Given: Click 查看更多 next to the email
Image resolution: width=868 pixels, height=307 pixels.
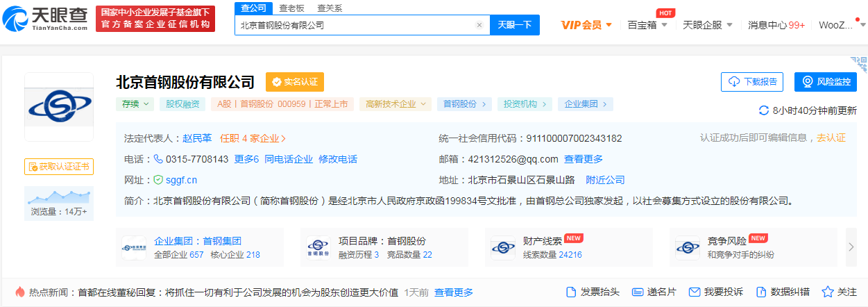Looking at the screenshot, I should point(584,159).
